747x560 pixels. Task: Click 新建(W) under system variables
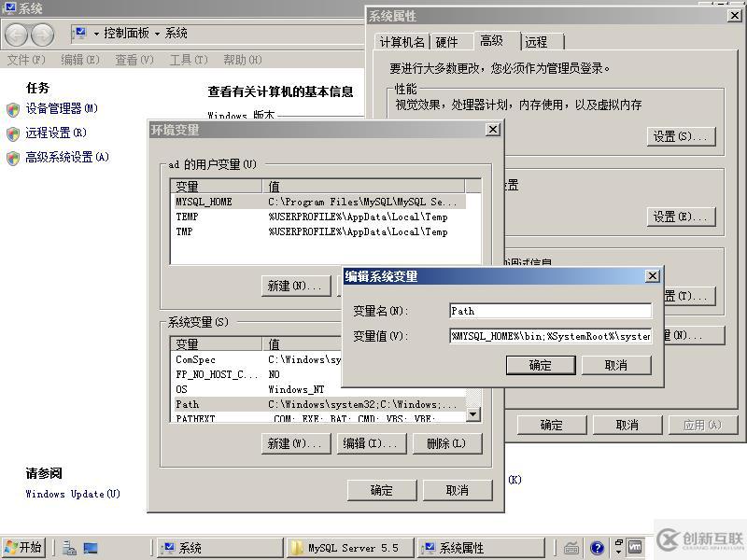296,443
